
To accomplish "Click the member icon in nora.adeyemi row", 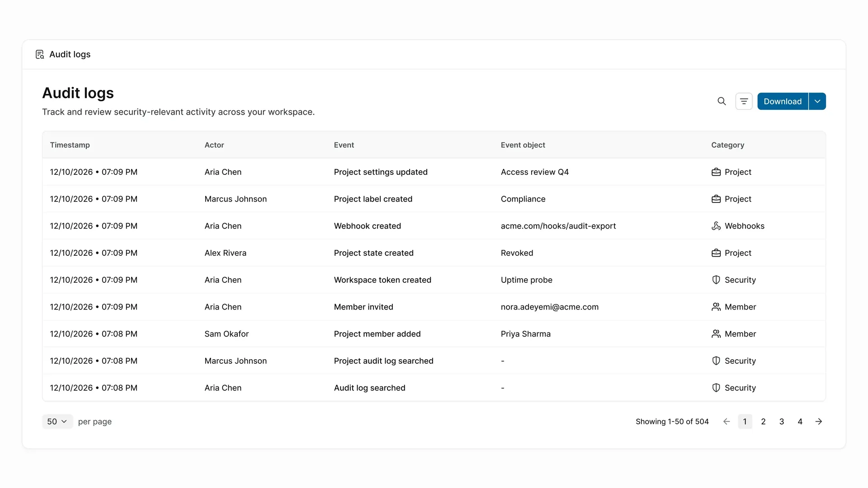I will 716,307.
